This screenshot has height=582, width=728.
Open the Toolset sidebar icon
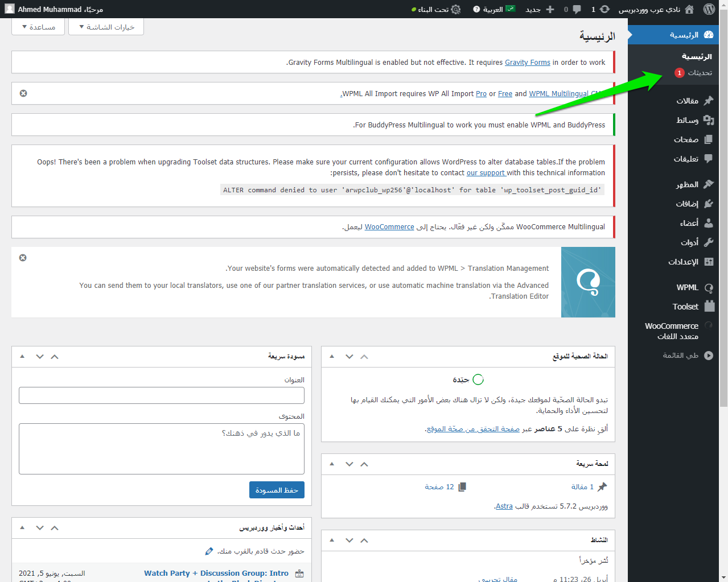[x=709, y=306]
